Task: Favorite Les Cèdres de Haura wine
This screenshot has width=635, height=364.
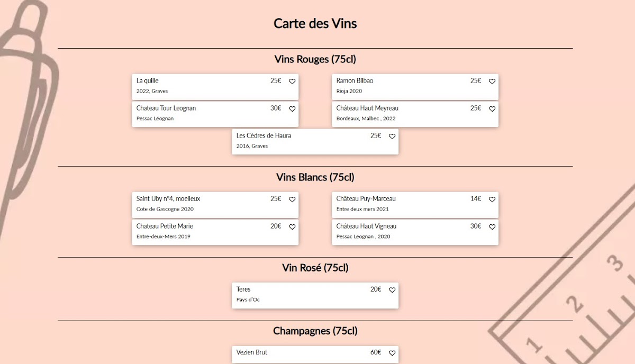Action: click(392, 136)
